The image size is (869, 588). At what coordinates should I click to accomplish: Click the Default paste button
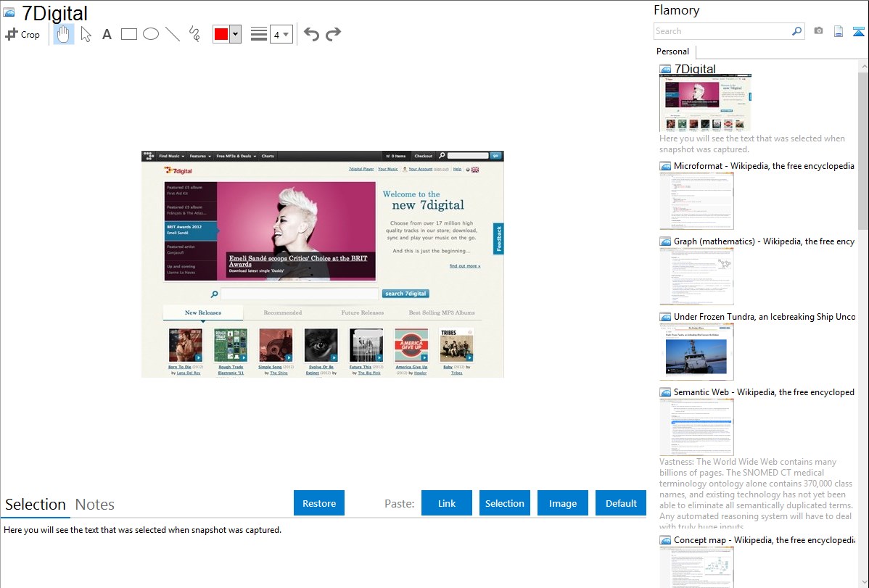621,503
